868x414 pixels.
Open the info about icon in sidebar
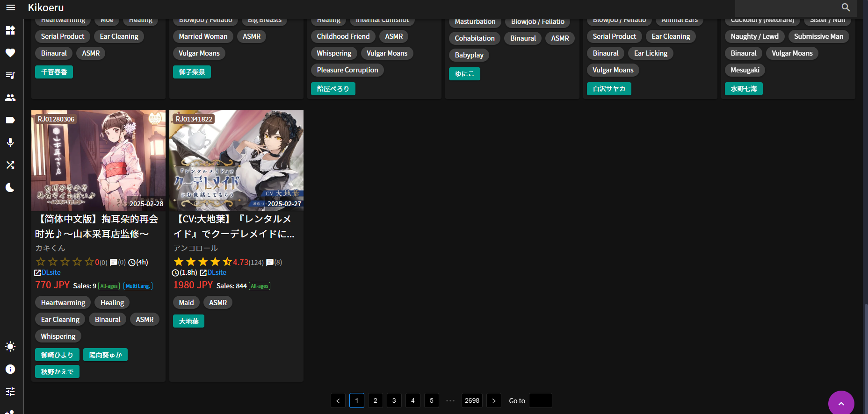10,369
